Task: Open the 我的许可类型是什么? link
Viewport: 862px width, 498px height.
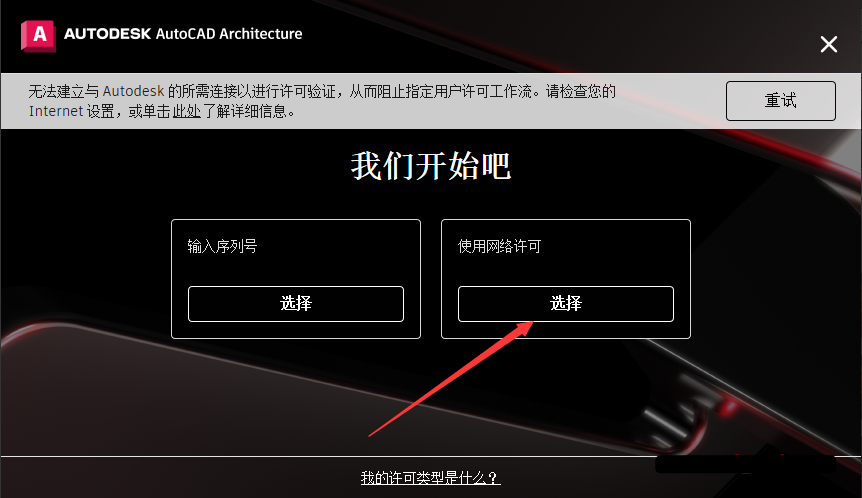Action: click(x=430, y=478)
